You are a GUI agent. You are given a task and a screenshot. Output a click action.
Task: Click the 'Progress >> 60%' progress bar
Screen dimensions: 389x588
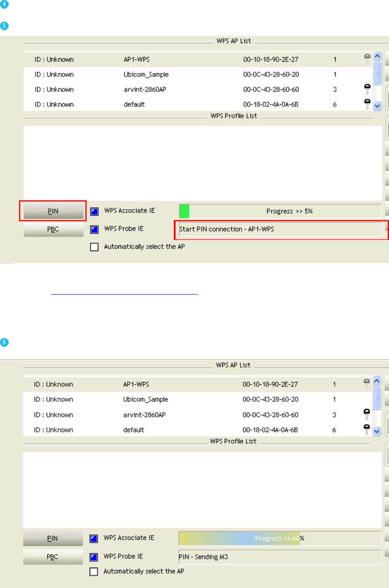280,538
